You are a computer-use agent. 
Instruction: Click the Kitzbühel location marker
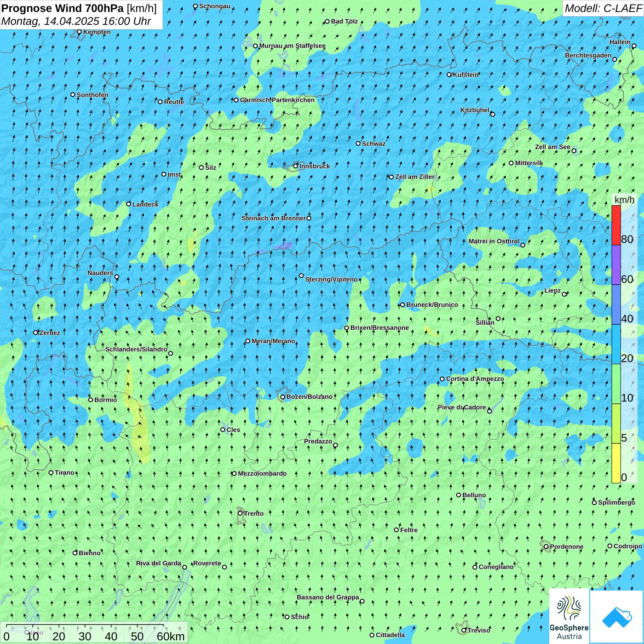pyautogui.click(x=493, y=114)
